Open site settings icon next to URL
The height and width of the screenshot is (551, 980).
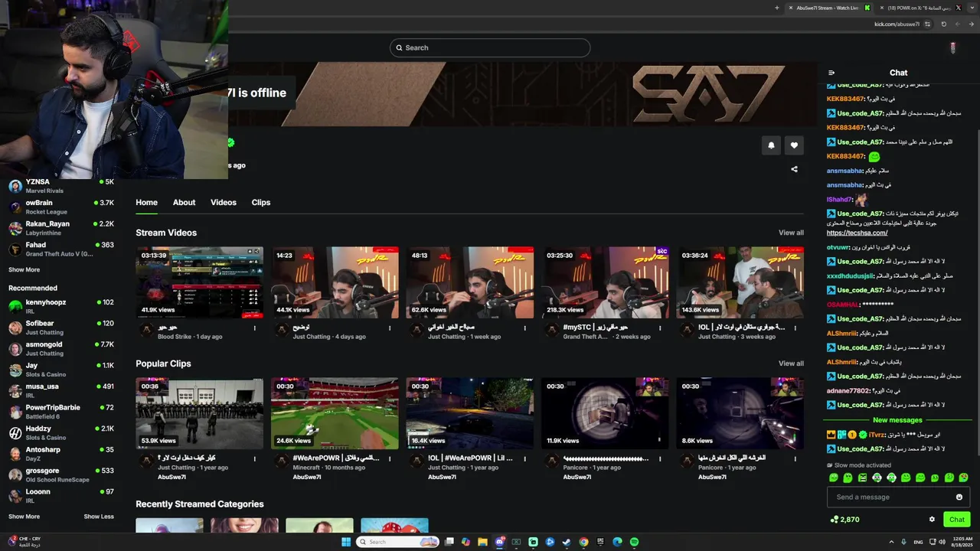pyautogui.click(x=927, y=24)
